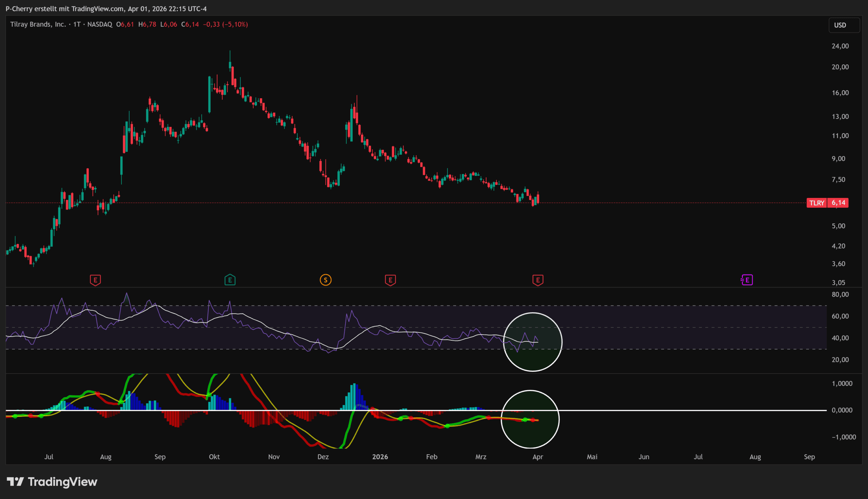Click the red earnings marker at April
The image size is (868, 499).
[538, 280]
